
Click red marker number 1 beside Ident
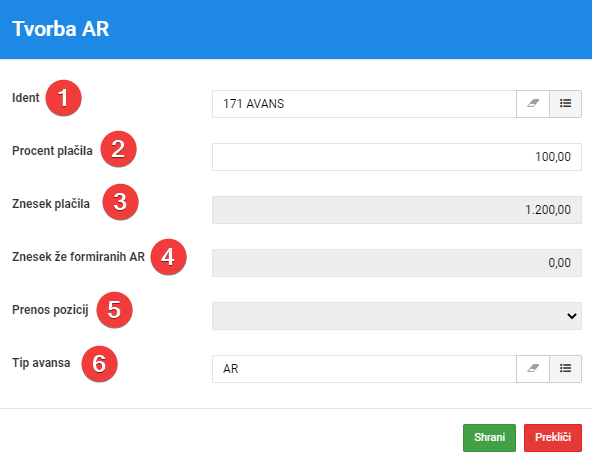[x=63, y=98]
